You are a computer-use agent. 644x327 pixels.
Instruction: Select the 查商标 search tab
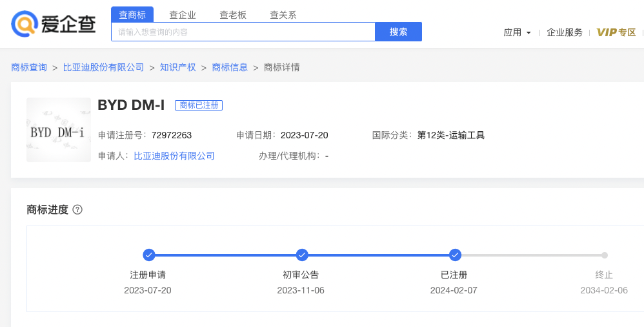[132, 15]
